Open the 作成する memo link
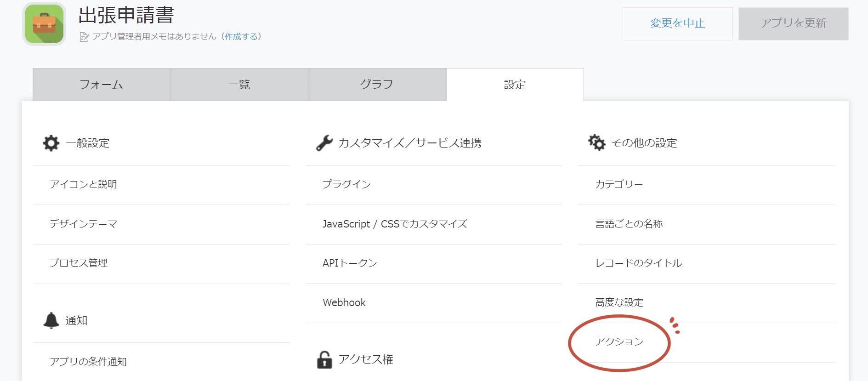This screenshot has width=868, height=381. tap(242, 36)
